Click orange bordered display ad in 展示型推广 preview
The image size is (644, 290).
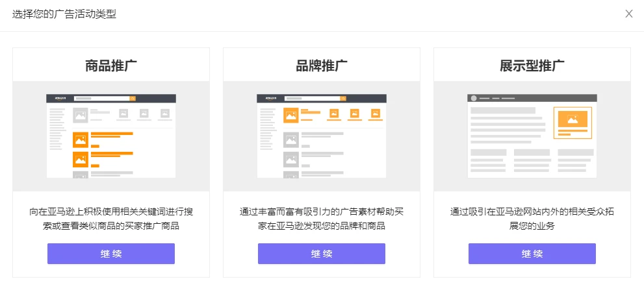point(573,123)
